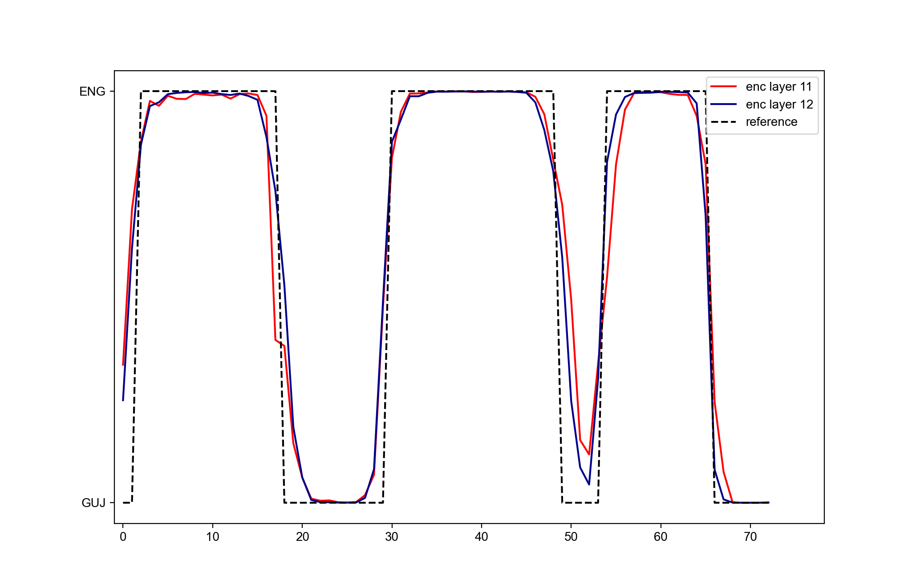Click the dark blue line sample in legend

pyautogui.click(x=724, y=104)
